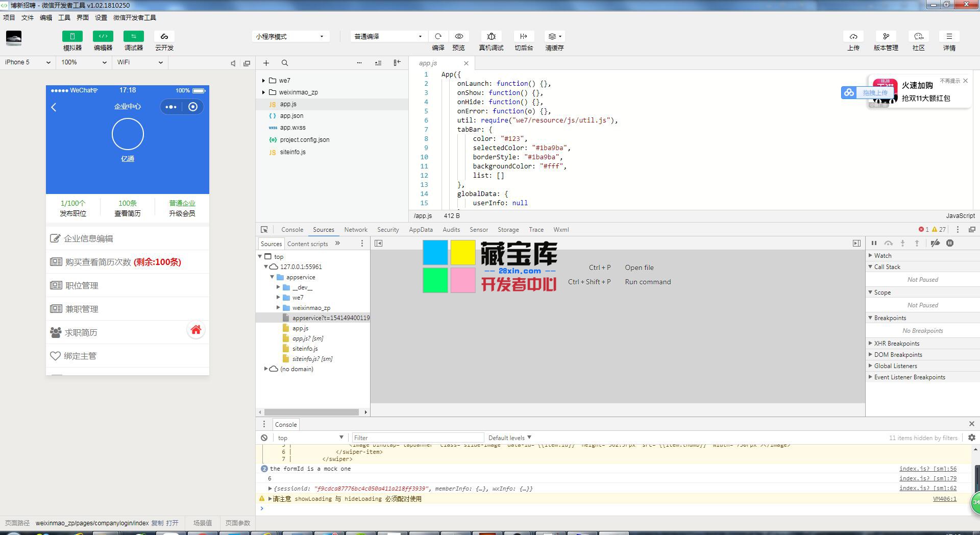Click the console Filter input field
This screenshot has width=980, height=535.
418,438
